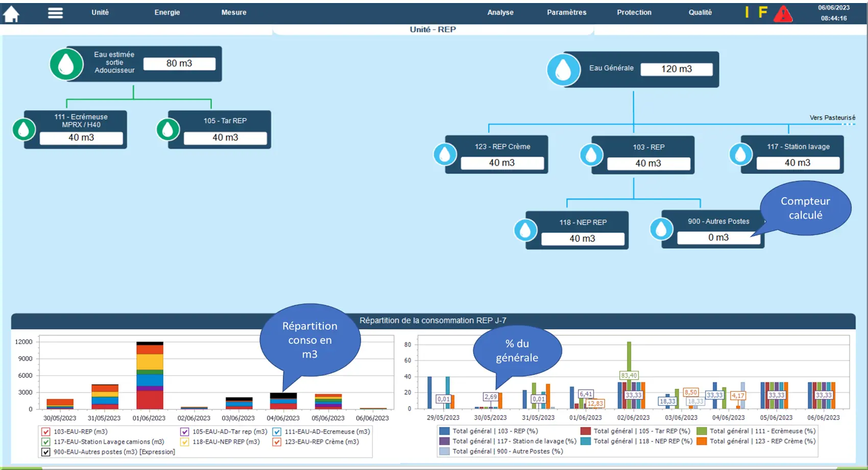Image resolution: width=868 pixels, height=470 pixels.
Task: Click the blue drop of 900 - Autres Postes
Action: 661,229
